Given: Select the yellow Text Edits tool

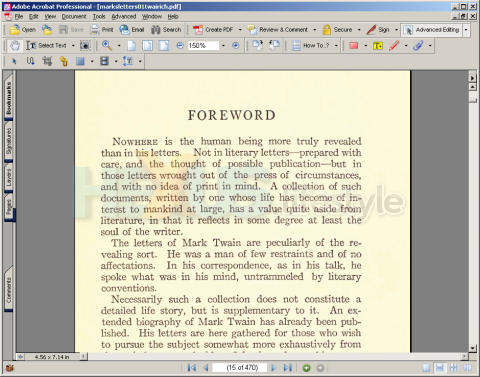Looking at the screenshot, I should coord(378,46).
